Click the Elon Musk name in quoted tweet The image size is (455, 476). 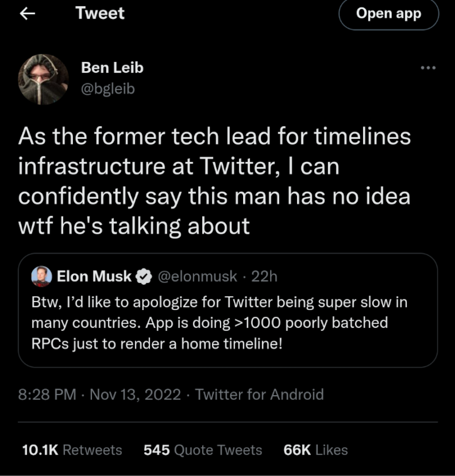coord(94,277)
